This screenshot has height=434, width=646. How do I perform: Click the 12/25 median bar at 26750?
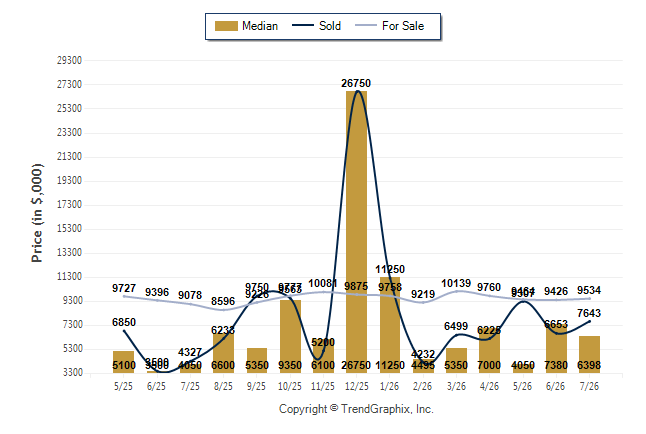(356, 232)
